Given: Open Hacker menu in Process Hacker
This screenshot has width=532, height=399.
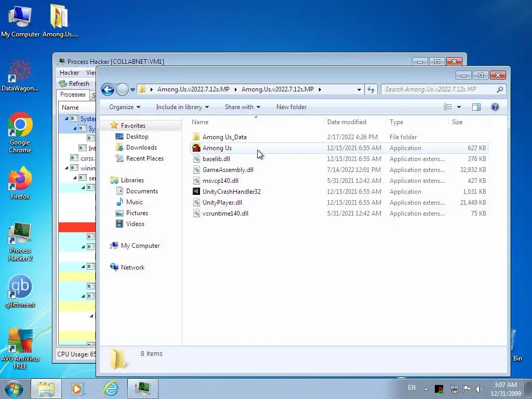Looking at the screenshot, I should click(69, 73).
